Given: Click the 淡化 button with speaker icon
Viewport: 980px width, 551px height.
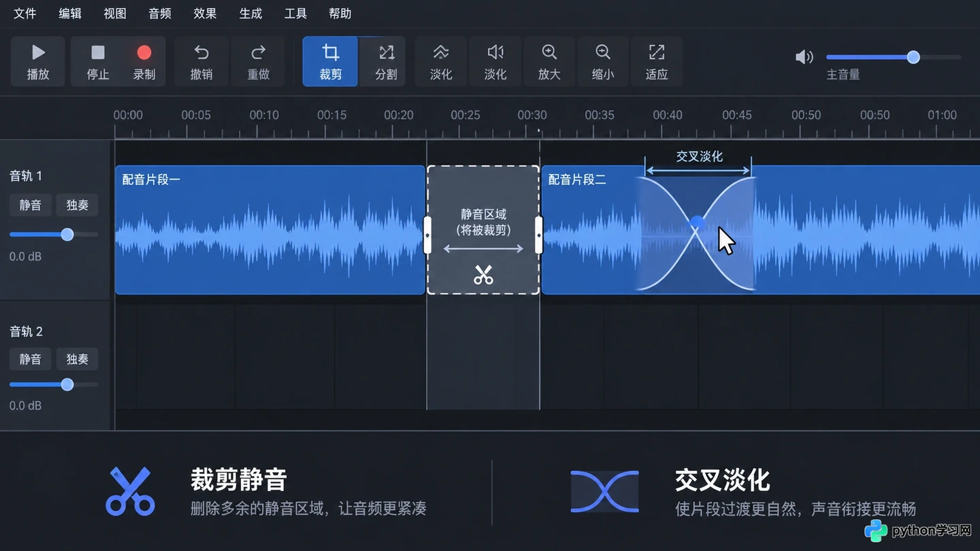Looking at the screenshot, I should coord(495,61).
